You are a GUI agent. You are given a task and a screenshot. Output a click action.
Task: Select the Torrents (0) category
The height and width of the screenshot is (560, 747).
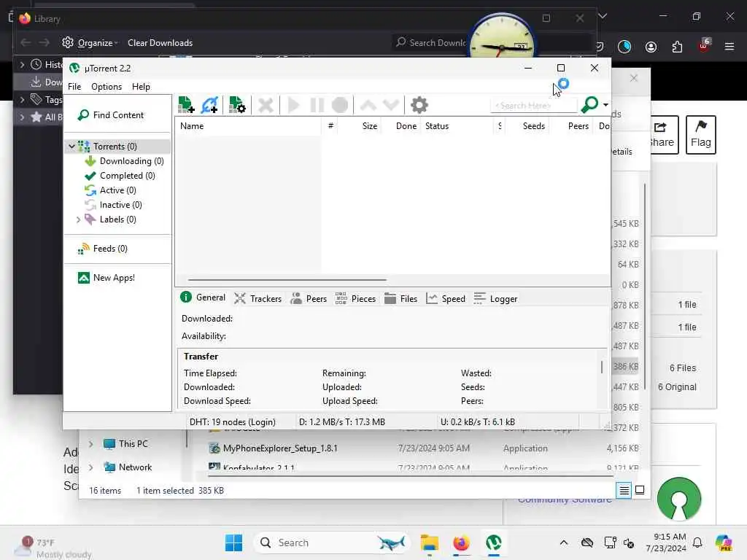[x=115, y=146]
